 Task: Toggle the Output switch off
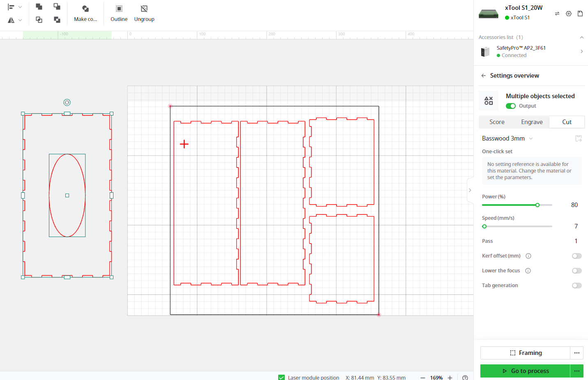point(511,106)
